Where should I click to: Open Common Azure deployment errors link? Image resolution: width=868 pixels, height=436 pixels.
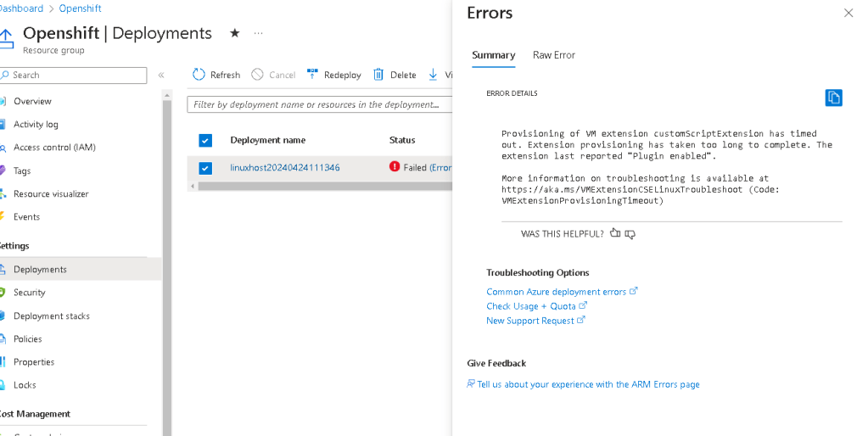[x=562, y=292]
